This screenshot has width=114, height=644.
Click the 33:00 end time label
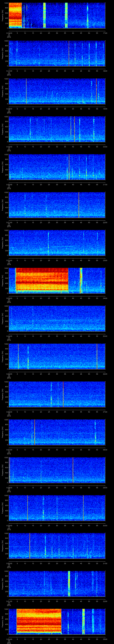click(105, 639)
